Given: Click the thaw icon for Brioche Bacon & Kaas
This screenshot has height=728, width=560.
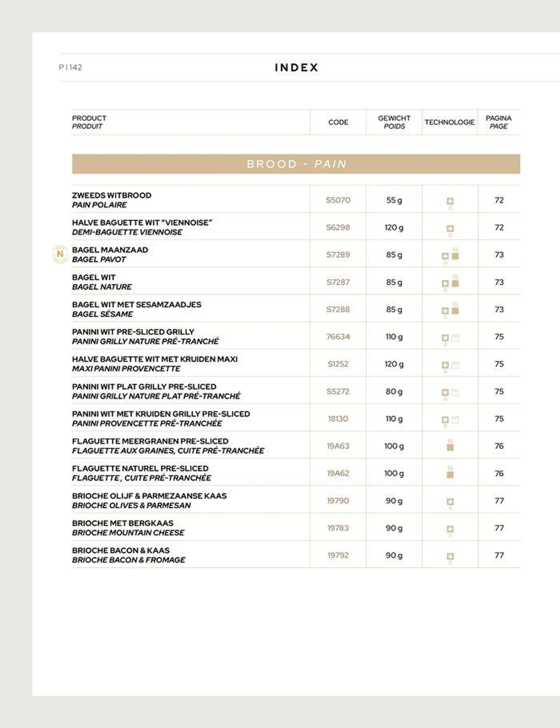Looking at the screenshot, I should (x=450, y=558).
